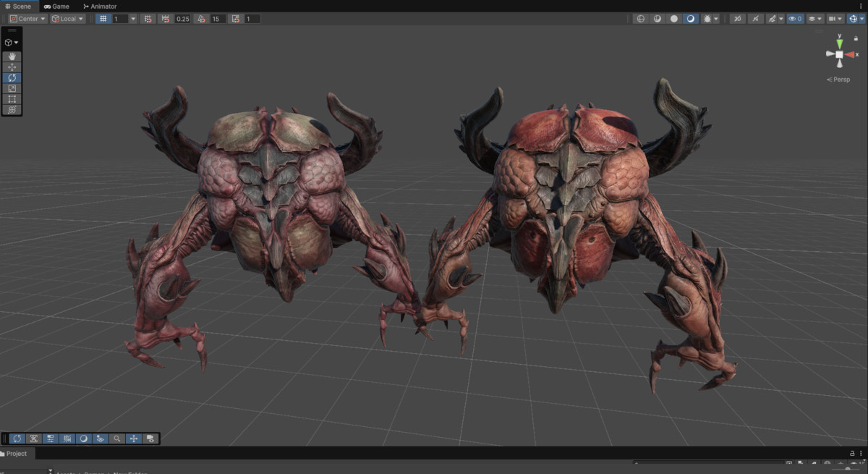Select the Move tool
The height and width of the screenshot is (474, 868).
pyautogui.click(x=12, y=67)
